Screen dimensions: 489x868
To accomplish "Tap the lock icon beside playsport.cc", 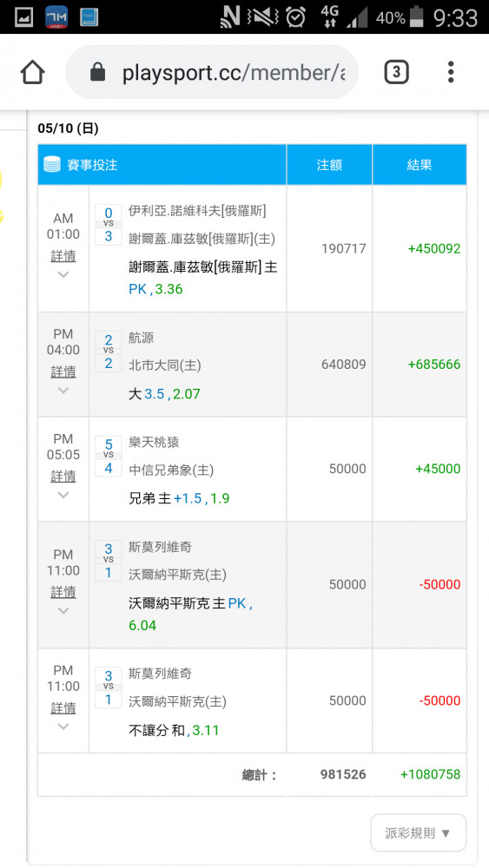I will point(97,72).
